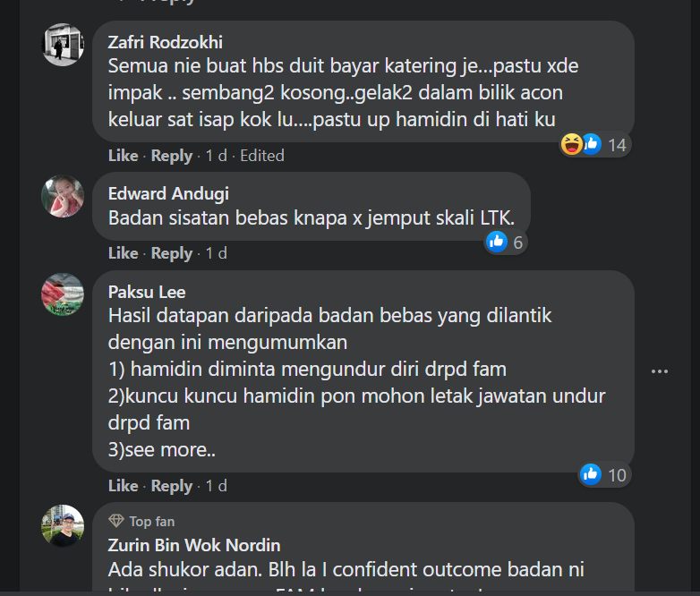Click the 1 d timestamp on Edward's comment

click(216, 253)
